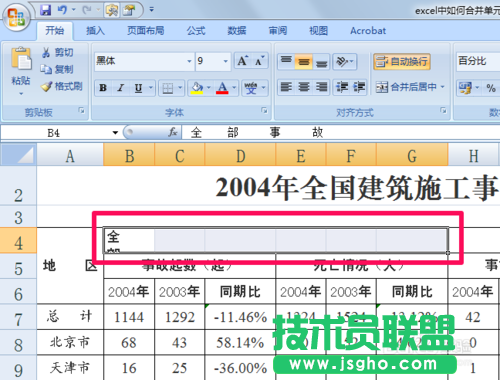Image resolution: width=500 pixels, height=380 pixels.
Task: Open border options dropdown arrow
Action: [x=180, y=88]
